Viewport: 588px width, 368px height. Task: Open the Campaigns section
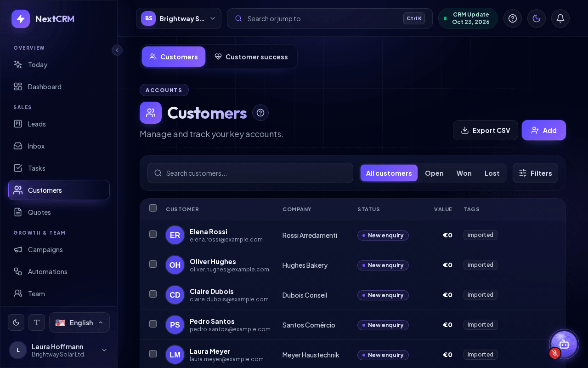coord(59,250)
